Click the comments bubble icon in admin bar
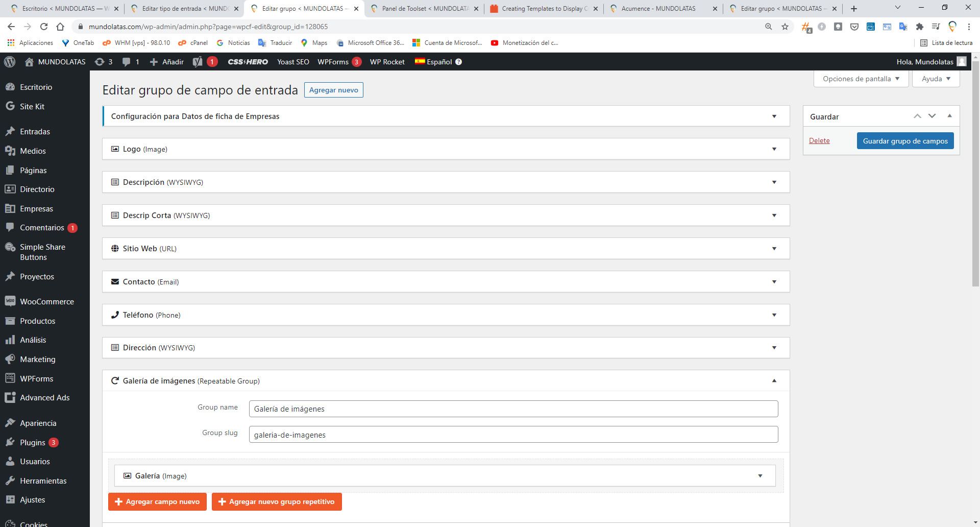The height and width of the screenshot is (527, 980). [127, 62]
